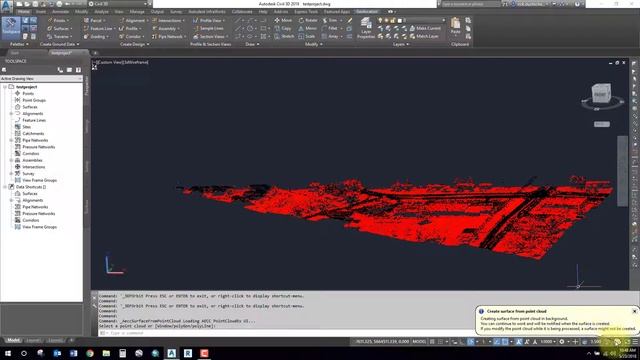Click the ViewCube in the viewport

[601, 93]
